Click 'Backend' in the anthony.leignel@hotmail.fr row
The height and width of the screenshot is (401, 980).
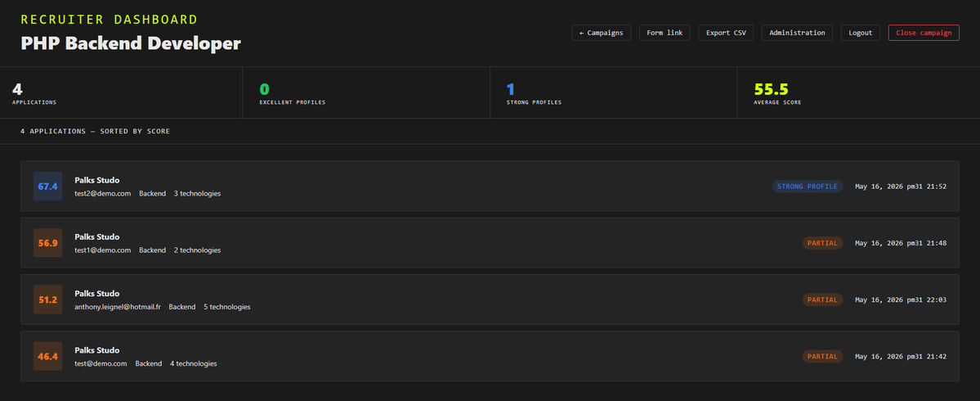182,307
